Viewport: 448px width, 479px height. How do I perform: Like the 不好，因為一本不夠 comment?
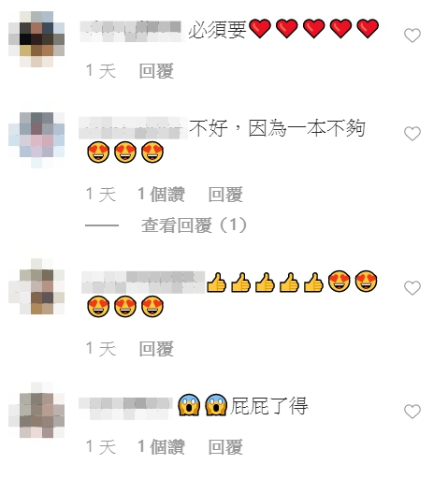(412, 134)
